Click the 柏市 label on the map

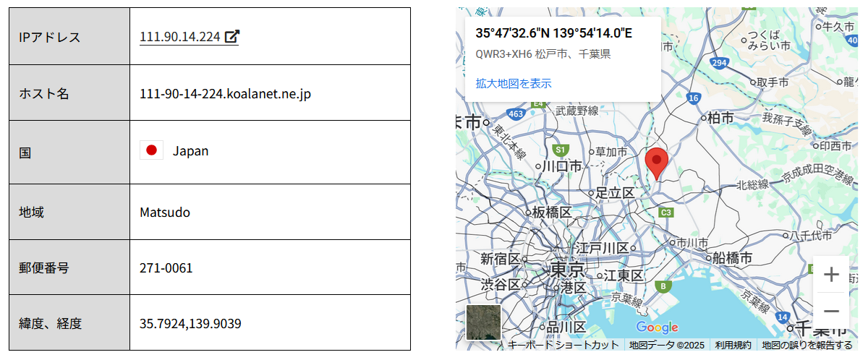pos(721,117)
